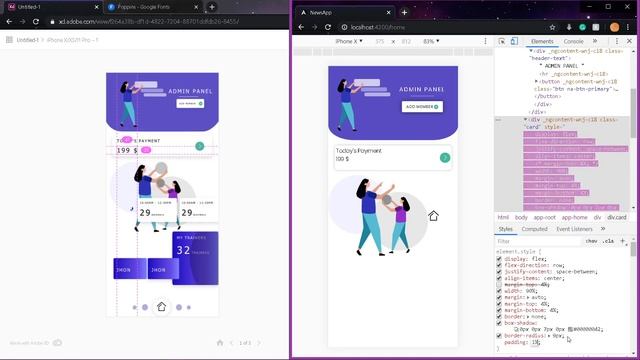The width and height of the screenshot is (640, 360).
Task: Click the inspect element picker icon in DevTools
Action: pyautogui.click(x=502, y=41)
